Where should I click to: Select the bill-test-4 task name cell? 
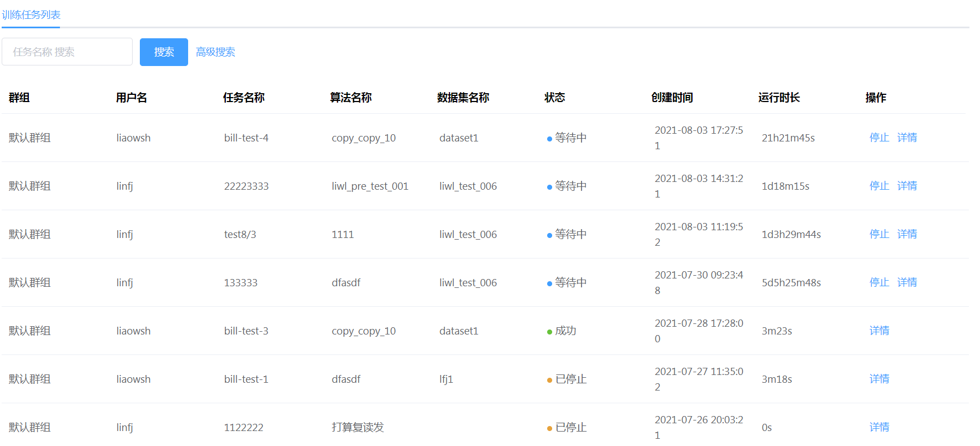coord(246,138)
